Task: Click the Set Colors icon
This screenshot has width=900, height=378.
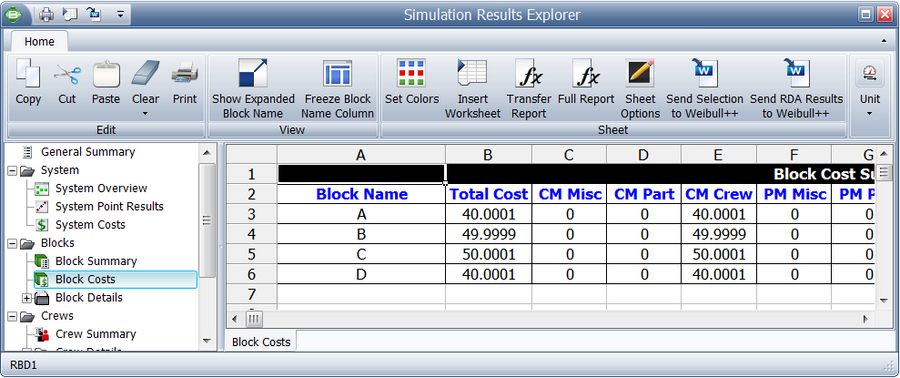Action: click(x=412, y=74)
